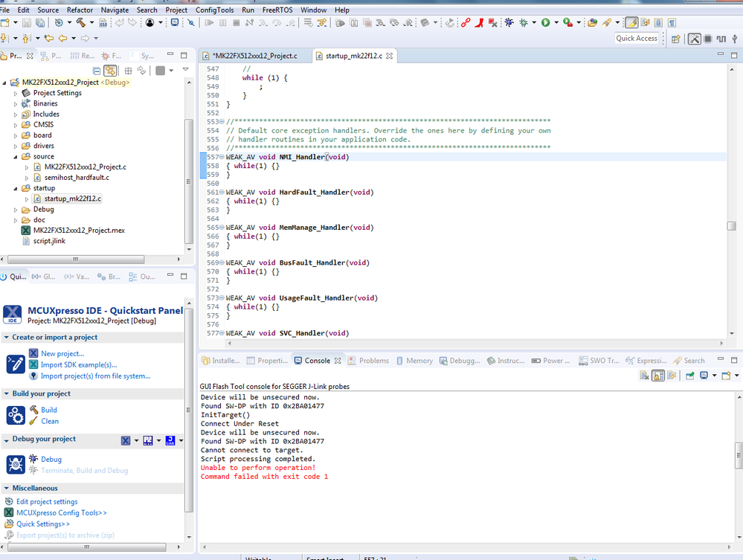The width and height of the screenshot is (743, 560).
Task: Toggle Link with Editor in Project Explorer
Action: click(110, 71)
